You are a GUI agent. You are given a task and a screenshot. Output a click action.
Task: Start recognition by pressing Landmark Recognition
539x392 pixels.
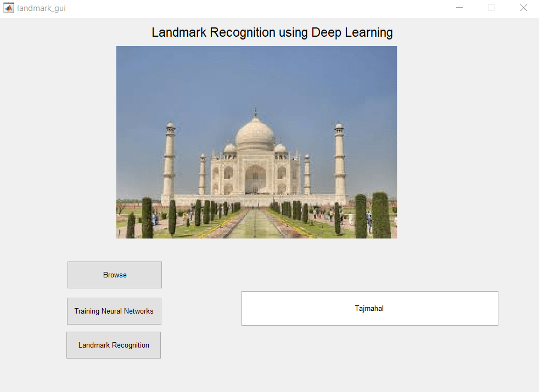point(113,345)
